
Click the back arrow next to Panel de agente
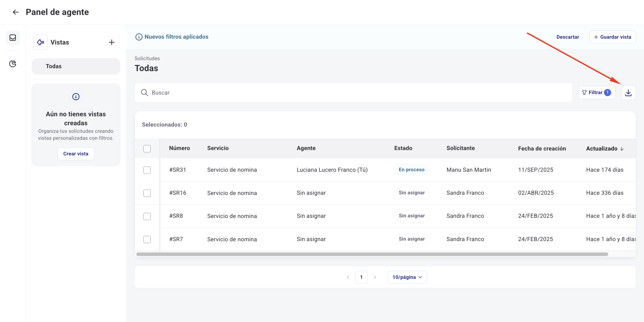[16, 12]
